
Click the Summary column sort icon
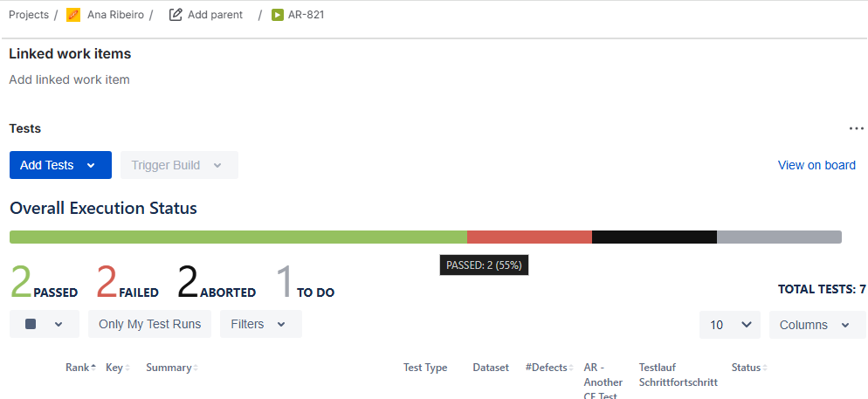196,368
